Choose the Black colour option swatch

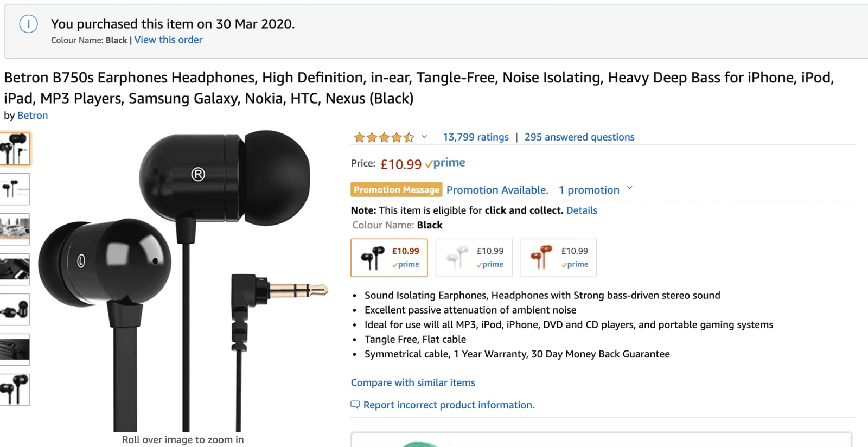click(x=389, y=258)
